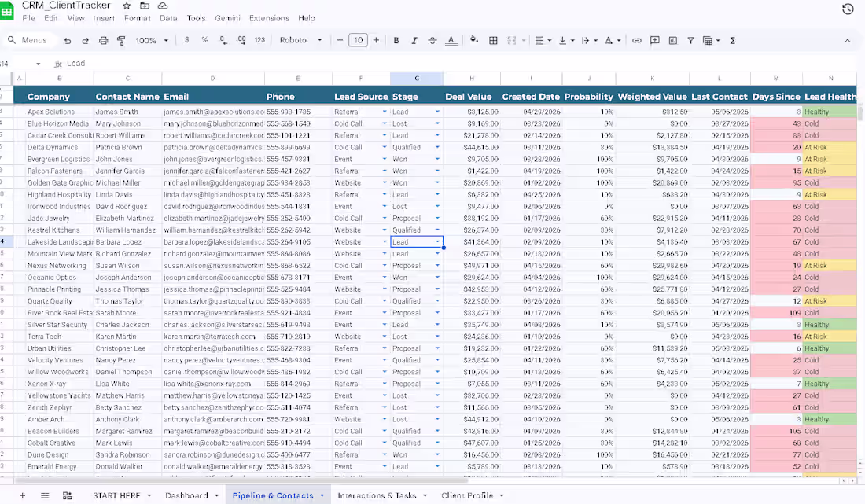The width and height of the screenshot is (865, 504).
Task: Toggle bold formatting
Action: (396, 40)
